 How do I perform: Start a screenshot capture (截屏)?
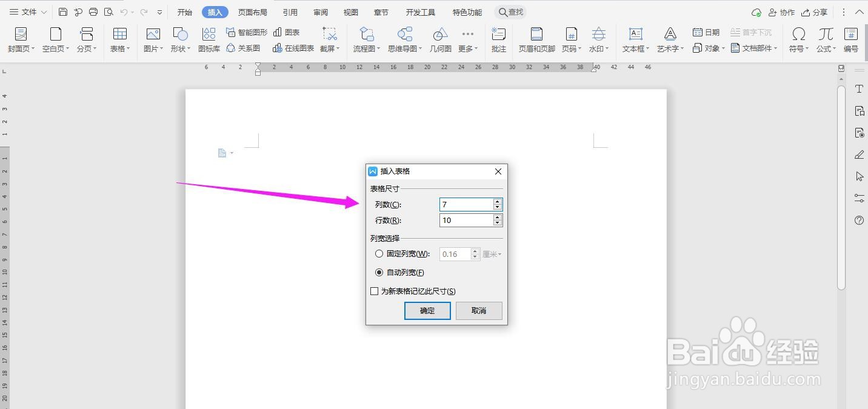(330, 40)
